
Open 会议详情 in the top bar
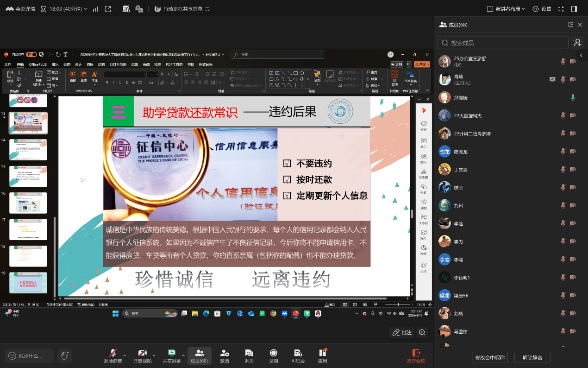pos(20,9)
